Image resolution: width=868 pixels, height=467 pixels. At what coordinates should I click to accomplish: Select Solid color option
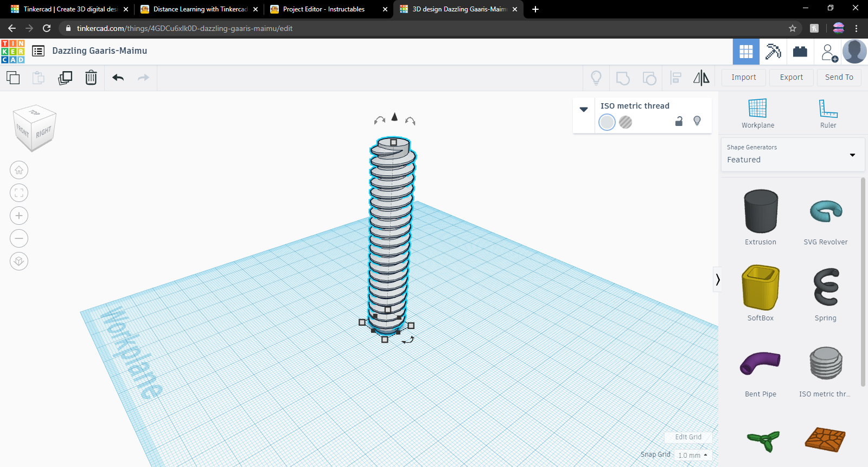(607, 122)
